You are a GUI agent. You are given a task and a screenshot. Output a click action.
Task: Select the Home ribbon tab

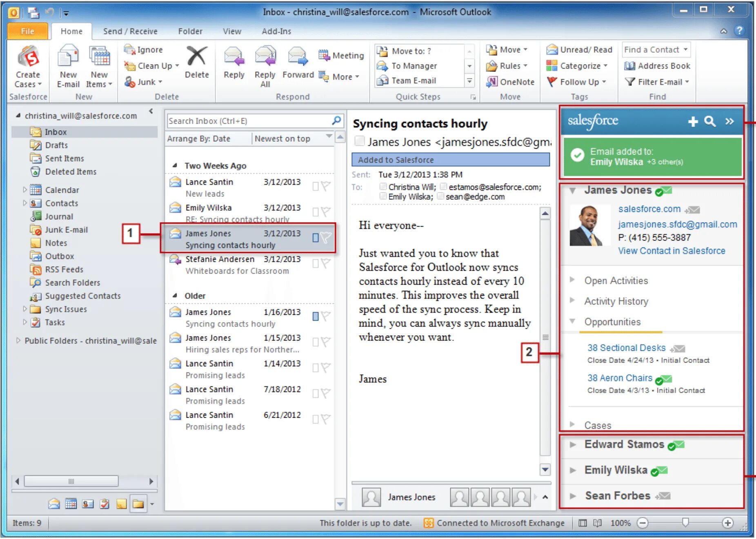click(x=71, y=31)
